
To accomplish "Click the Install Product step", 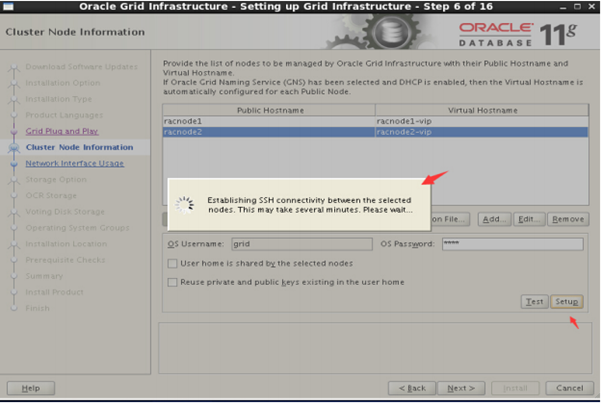I will pos(55,293).
